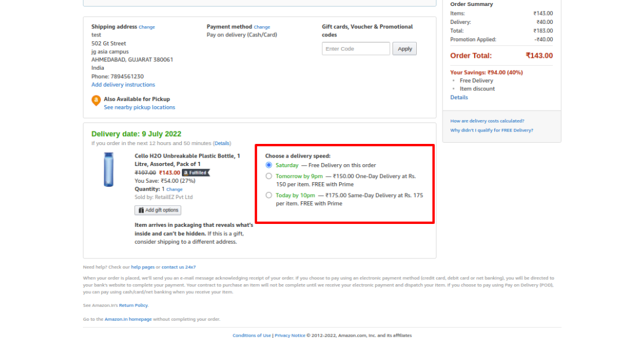The height and width of the screenshot is (338, 644).
Task: Open Add delivery instructions link
Action: coord(123,85)
